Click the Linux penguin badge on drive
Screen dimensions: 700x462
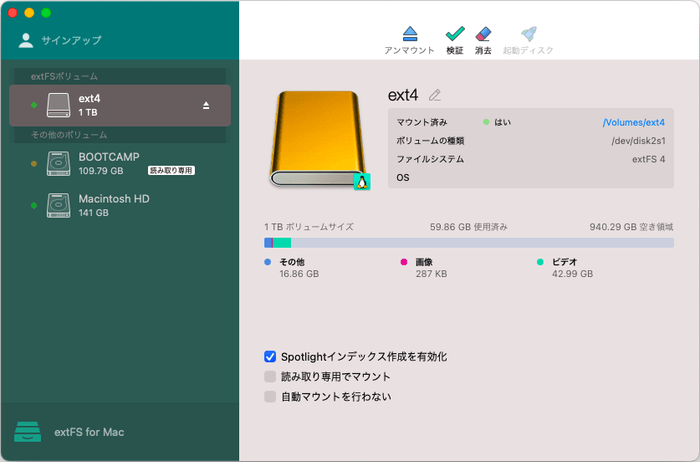point(362,182)
